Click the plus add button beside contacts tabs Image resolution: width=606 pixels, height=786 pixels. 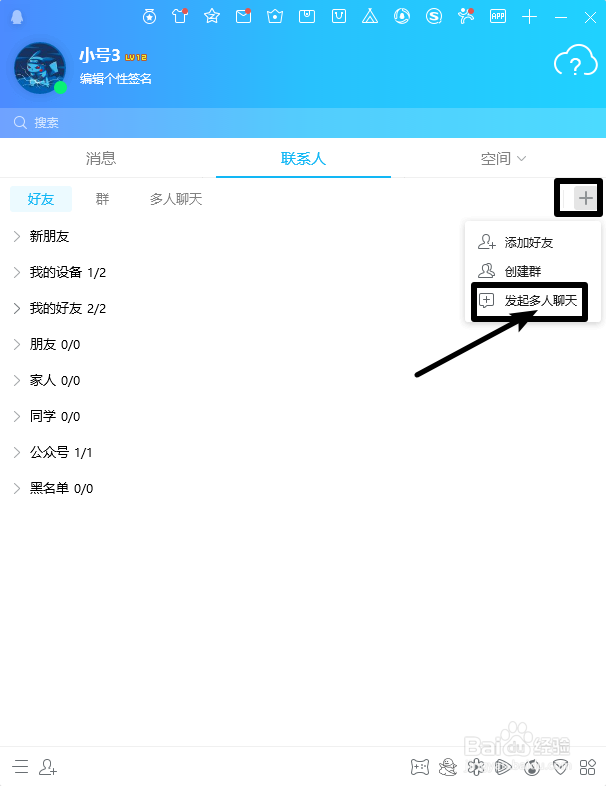(x=585, y=199)
